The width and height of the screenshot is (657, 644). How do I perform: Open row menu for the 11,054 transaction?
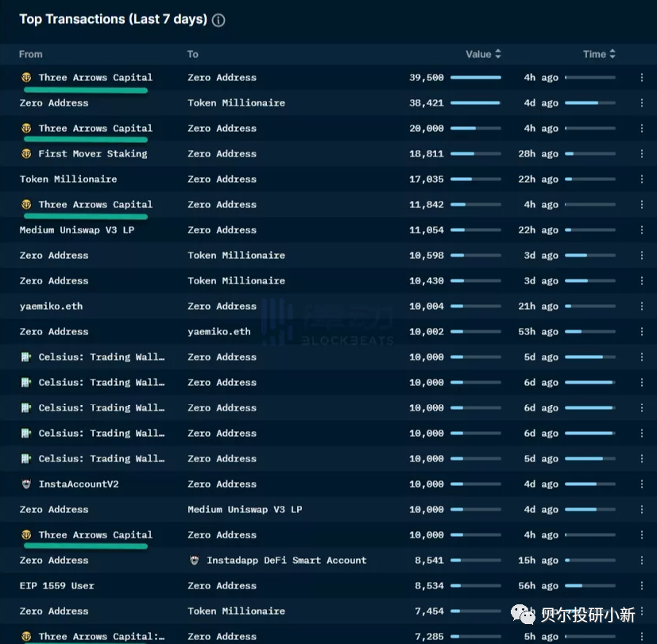coord(641,229)
